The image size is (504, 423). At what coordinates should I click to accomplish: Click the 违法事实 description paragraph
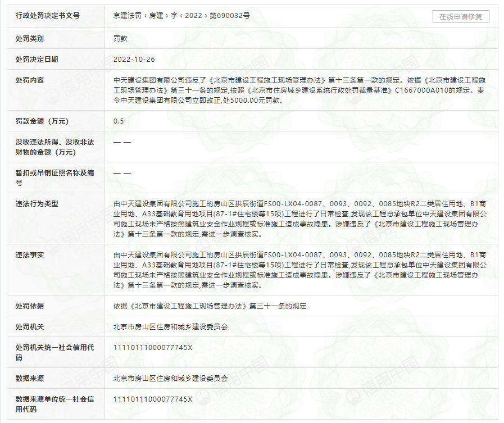point(300,270)
